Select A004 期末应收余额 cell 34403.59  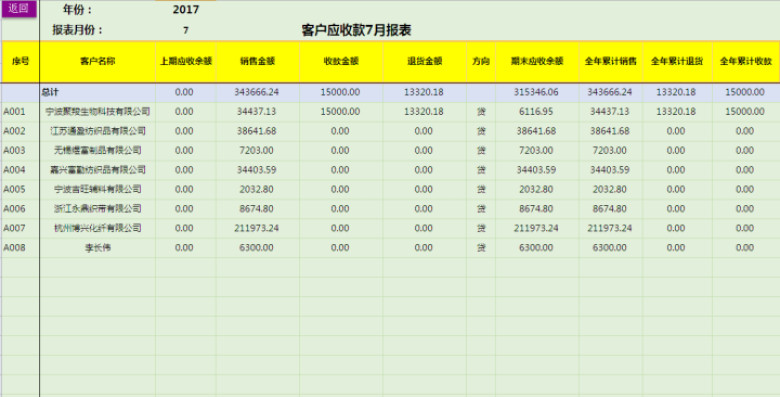pos(537,170)
